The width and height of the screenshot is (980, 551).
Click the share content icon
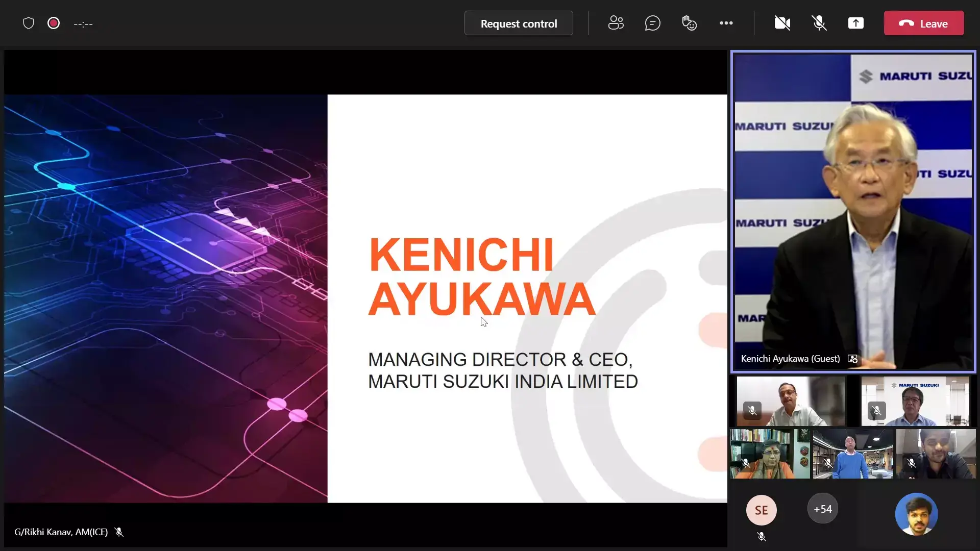pos(856,23)
